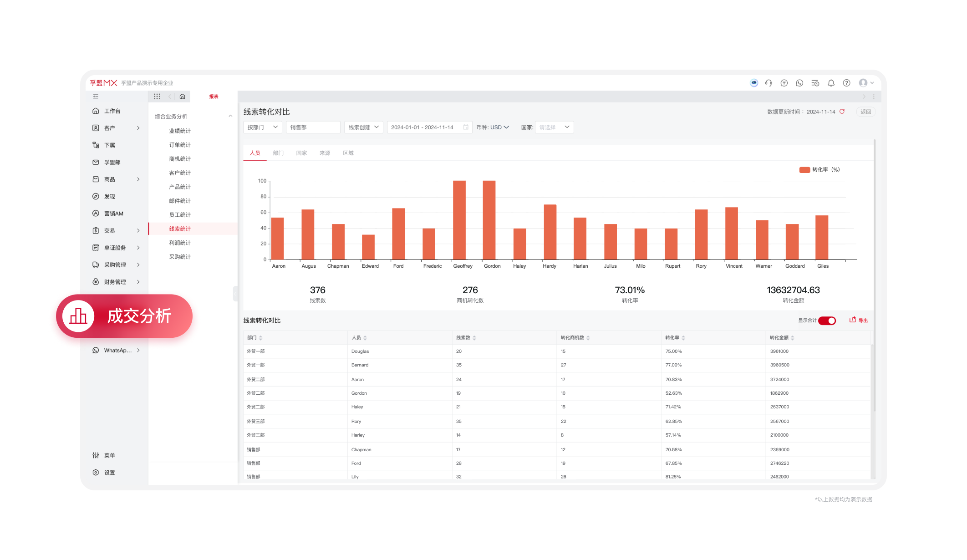967x560 pixels.
Task: Open the notifications bell
Action: [831, 83]
